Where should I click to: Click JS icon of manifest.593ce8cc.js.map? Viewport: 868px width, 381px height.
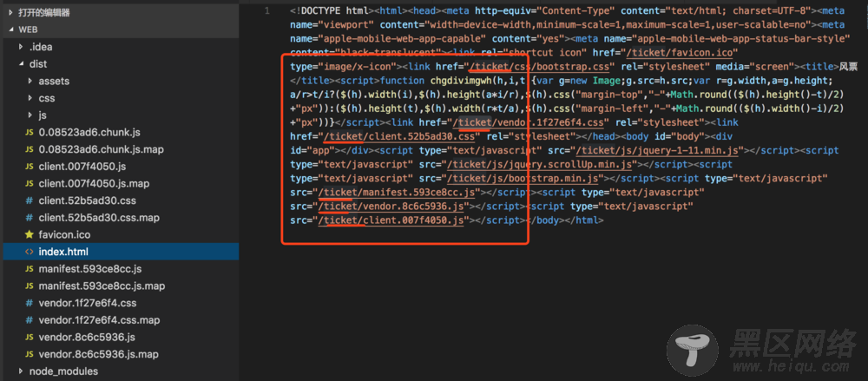pos(29,286)
